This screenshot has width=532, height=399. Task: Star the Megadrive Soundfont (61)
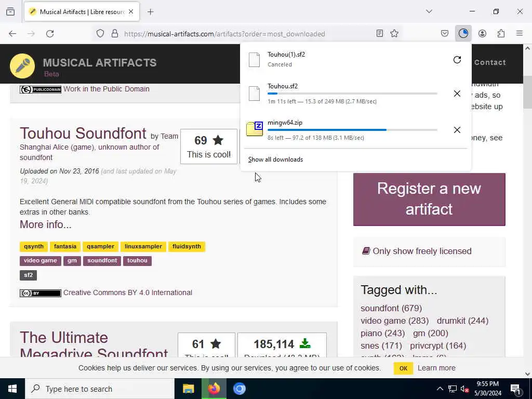tap(206, 345)
